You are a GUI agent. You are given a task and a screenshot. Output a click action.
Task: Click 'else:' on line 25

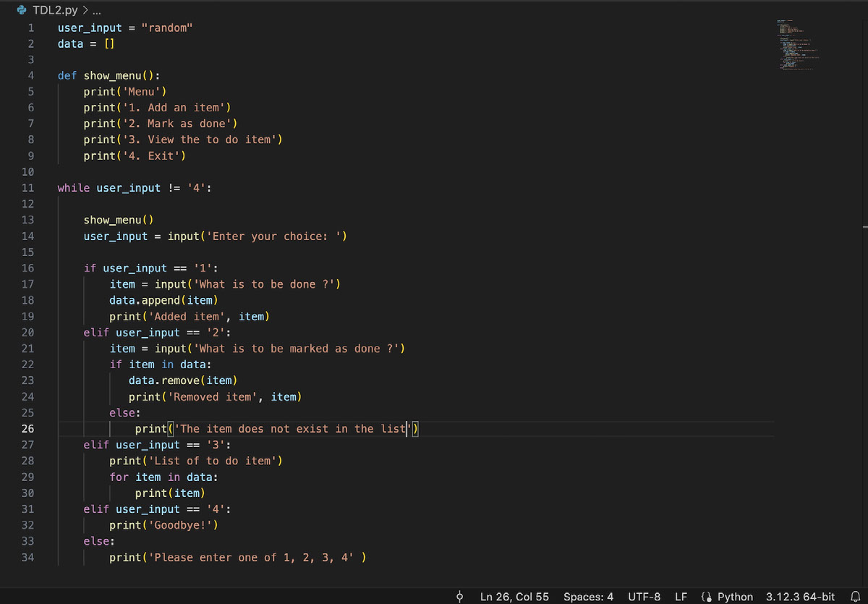(x=124, y=413)
